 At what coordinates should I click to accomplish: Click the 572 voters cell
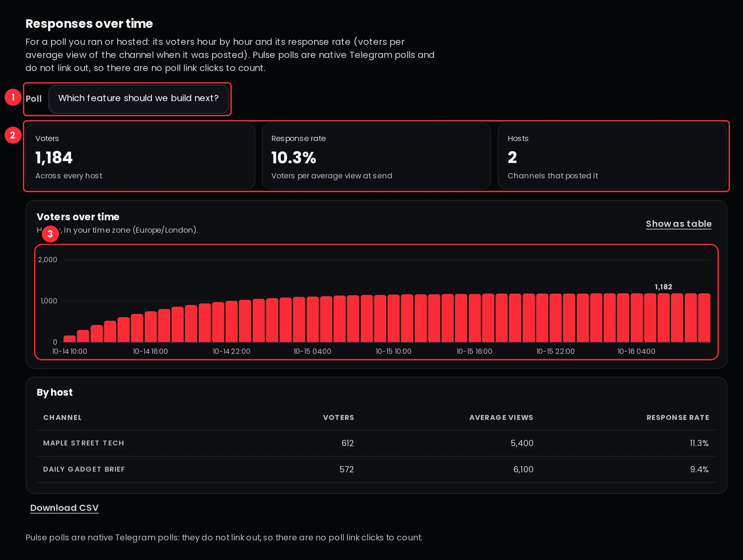pos(347,469)
